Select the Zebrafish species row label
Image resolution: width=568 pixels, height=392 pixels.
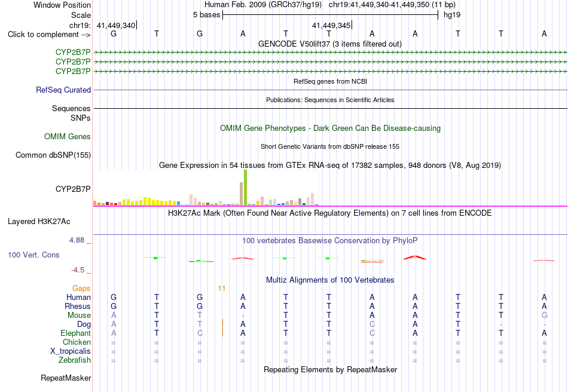point(75,360)
